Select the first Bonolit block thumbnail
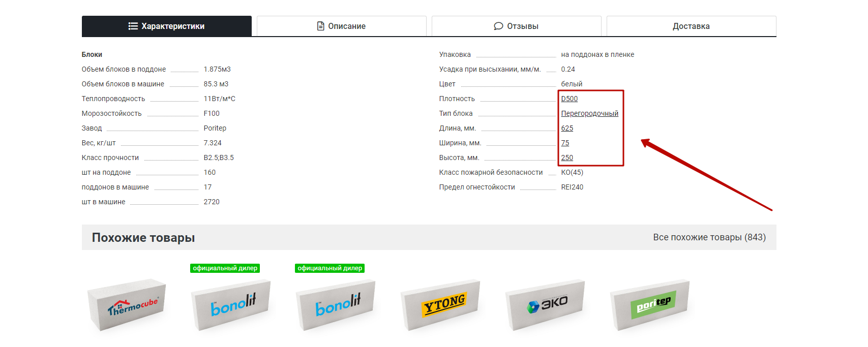Image resolution: width=868 pixels, height=347 pixels. (x=231, y=305)
